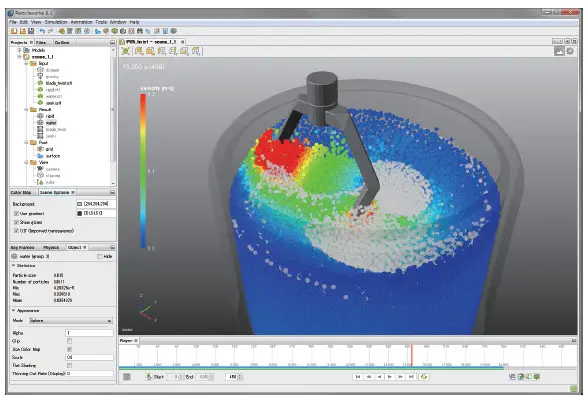
Task: Click the redo arrow icon
Action: pos(50,31)
